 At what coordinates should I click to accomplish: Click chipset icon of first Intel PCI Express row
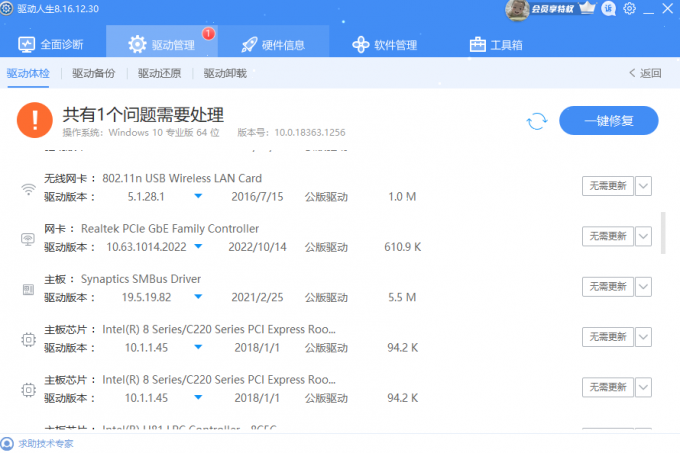(x=29, y=339)
